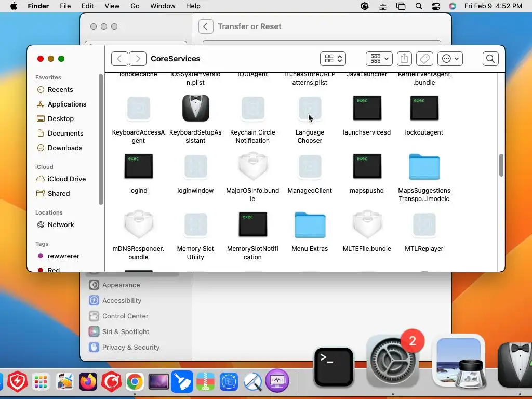This screenshot has height=399, width=532.
Task: Open Finder search with magnifier button
Action: click(x=490, y=59)
